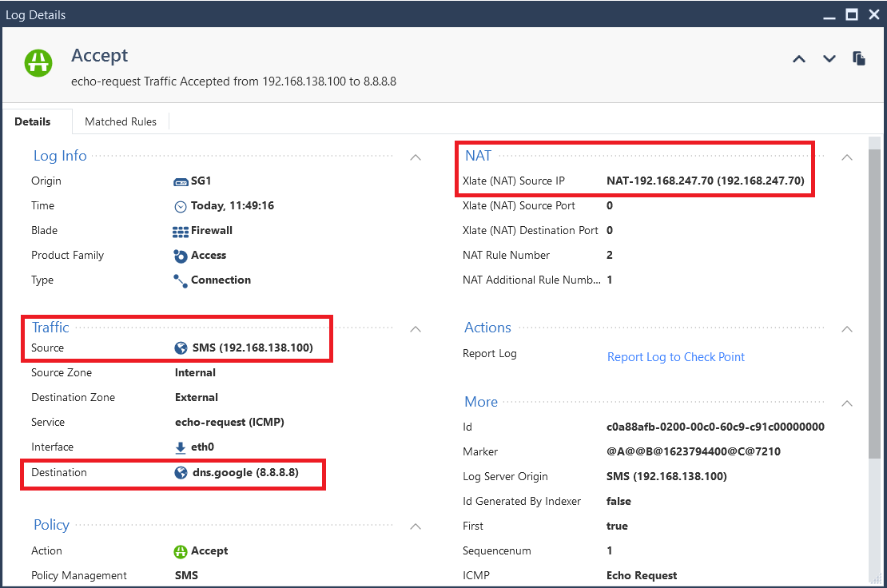Select the Policy Management SMS value
The image size is (887, 588).
click(x=186, y=575)
